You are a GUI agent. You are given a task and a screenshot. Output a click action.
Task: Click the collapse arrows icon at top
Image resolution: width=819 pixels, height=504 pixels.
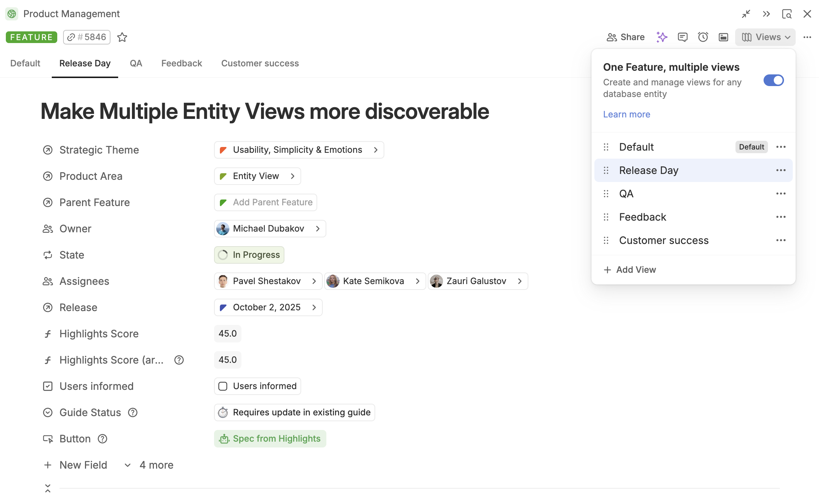click(x=746, y=14)
